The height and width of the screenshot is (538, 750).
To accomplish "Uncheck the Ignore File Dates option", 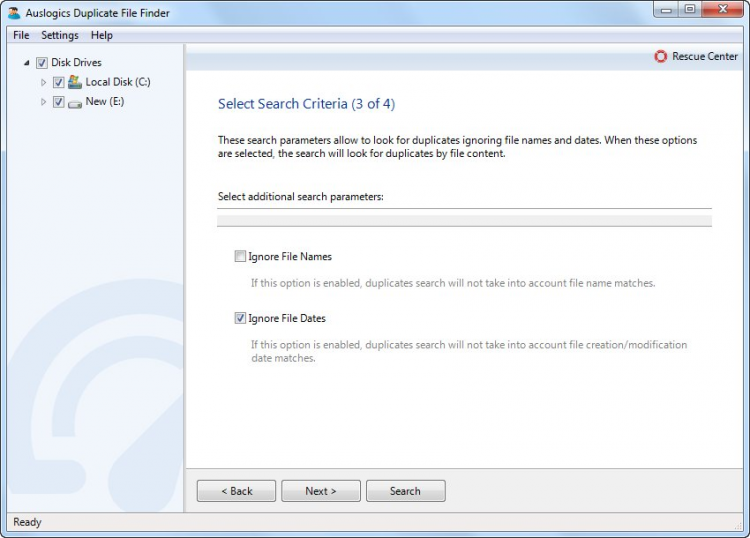I will pyautogui.click(x=240, y=318).
